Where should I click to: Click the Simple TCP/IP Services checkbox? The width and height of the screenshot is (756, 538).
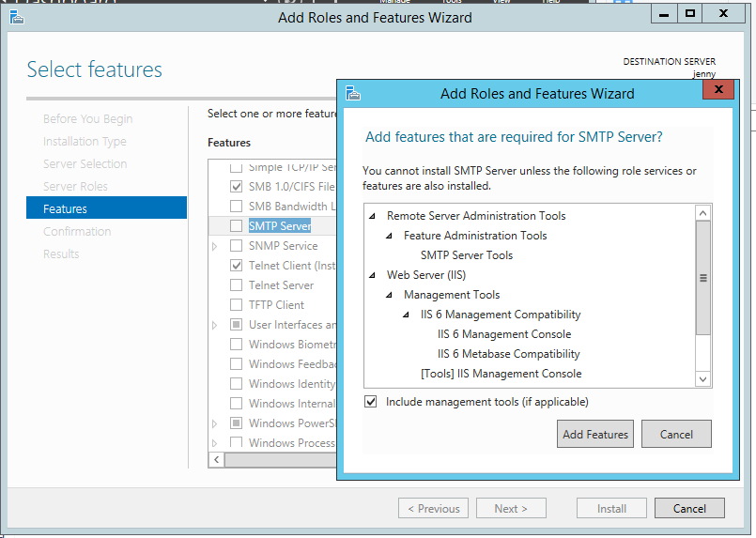pyautogui.click(x=236, y=167)
